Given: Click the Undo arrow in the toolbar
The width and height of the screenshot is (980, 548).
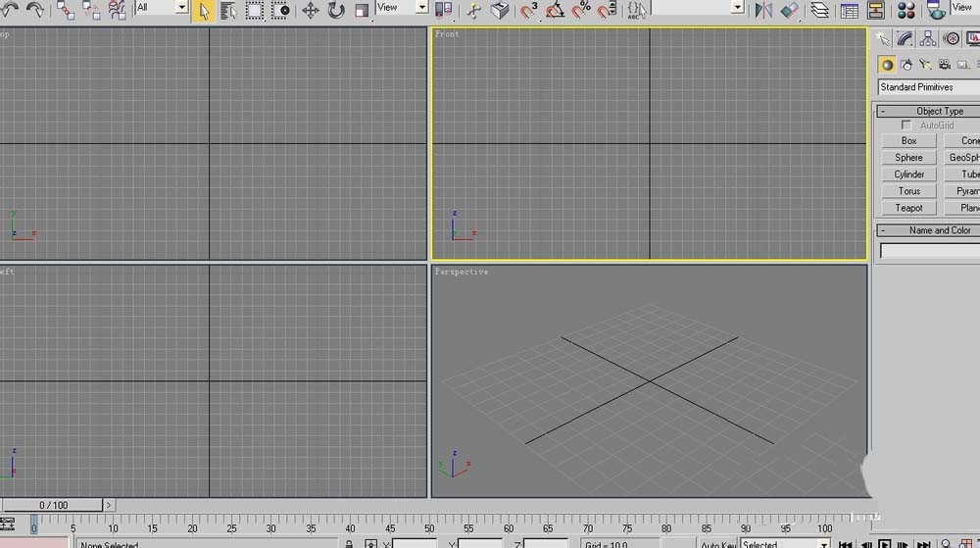Looking at the screenshot, I should [8, 9].
